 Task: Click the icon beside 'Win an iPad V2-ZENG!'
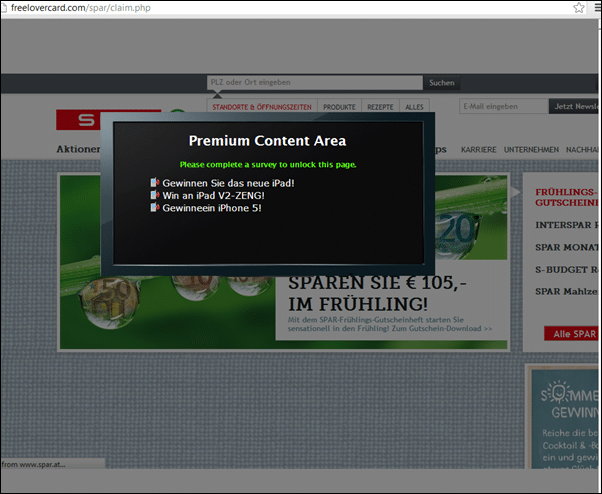pos(155,195)
